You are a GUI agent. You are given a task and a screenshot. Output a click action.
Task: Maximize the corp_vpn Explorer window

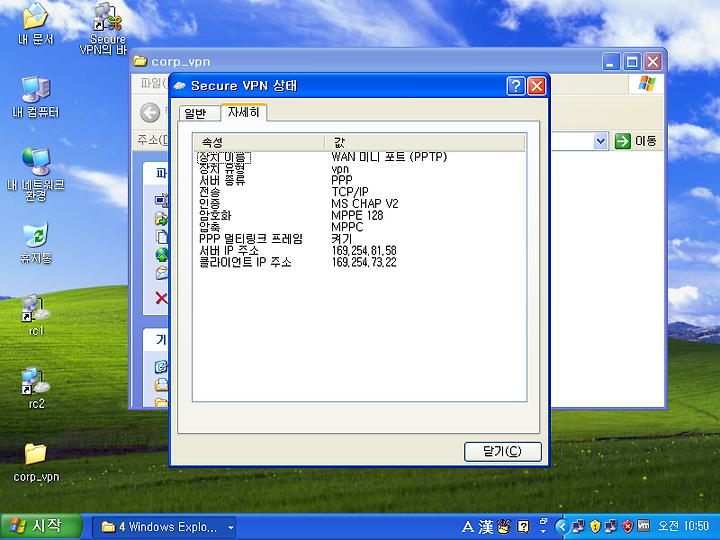point(632,62)
